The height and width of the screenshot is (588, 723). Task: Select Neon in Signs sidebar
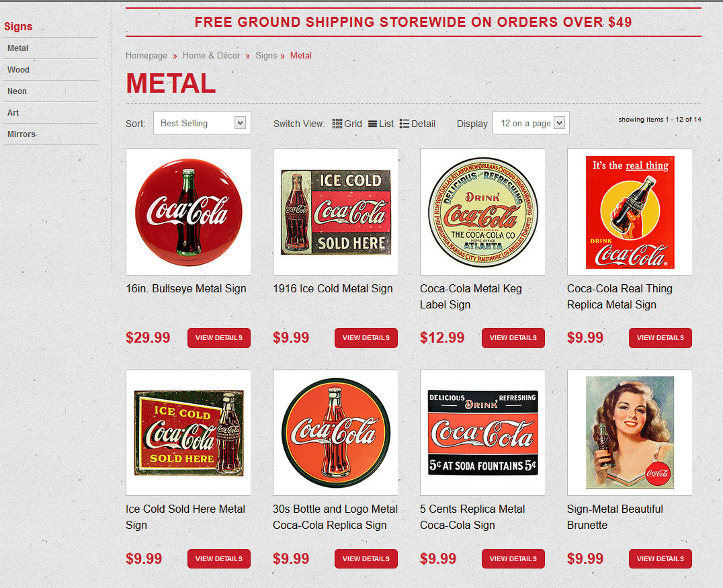coord(17,91)
